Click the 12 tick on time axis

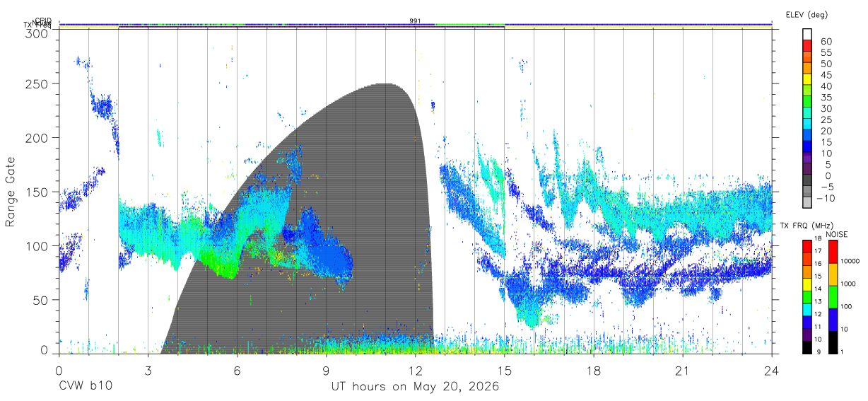click(x=415, y=371)
